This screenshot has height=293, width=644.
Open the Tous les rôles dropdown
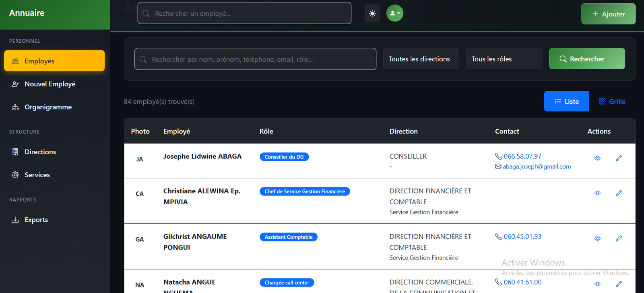(x=504, y=59)
